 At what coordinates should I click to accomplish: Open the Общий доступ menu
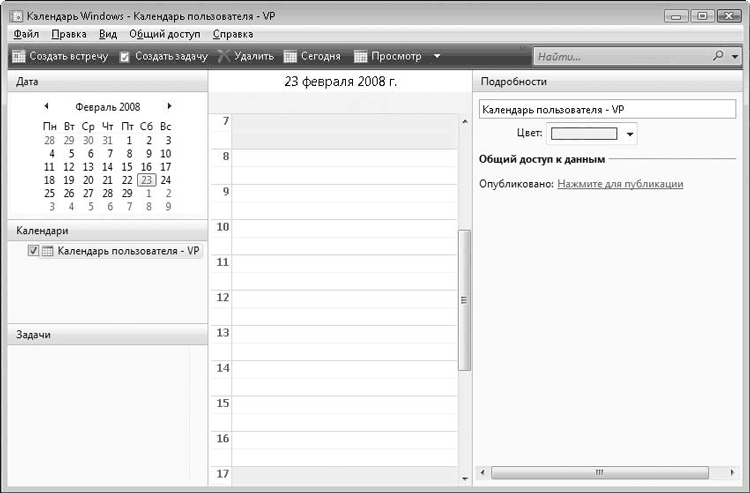point(165,34)
